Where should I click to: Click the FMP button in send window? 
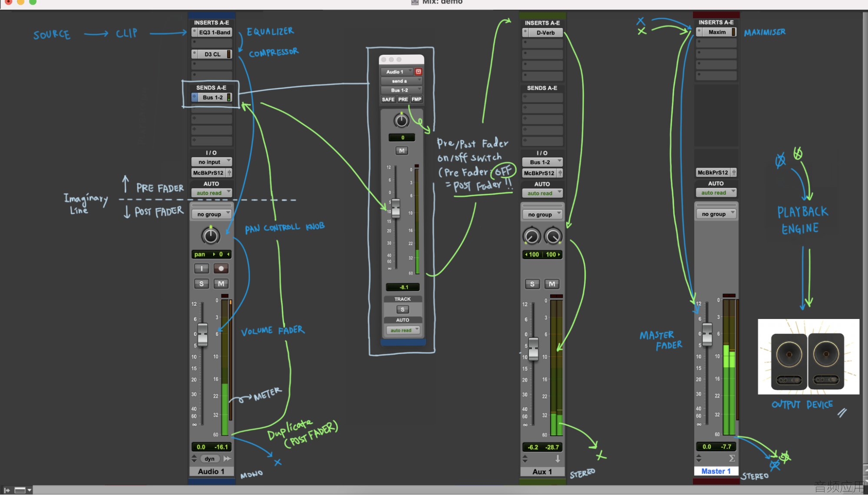(x=416, y=100)
